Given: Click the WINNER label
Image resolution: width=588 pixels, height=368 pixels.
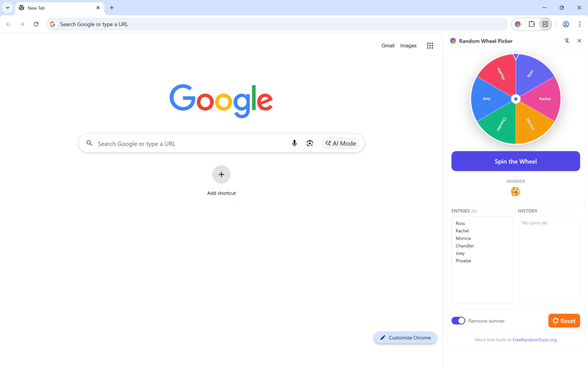Looking at the screenshot, I should [515, 181].
